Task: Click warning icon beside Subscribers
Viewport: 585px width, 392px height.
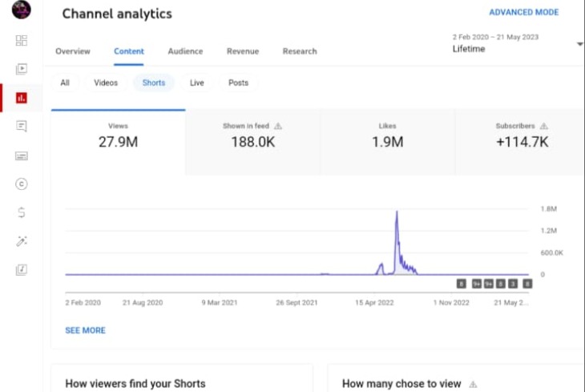Action: point(544,126)
